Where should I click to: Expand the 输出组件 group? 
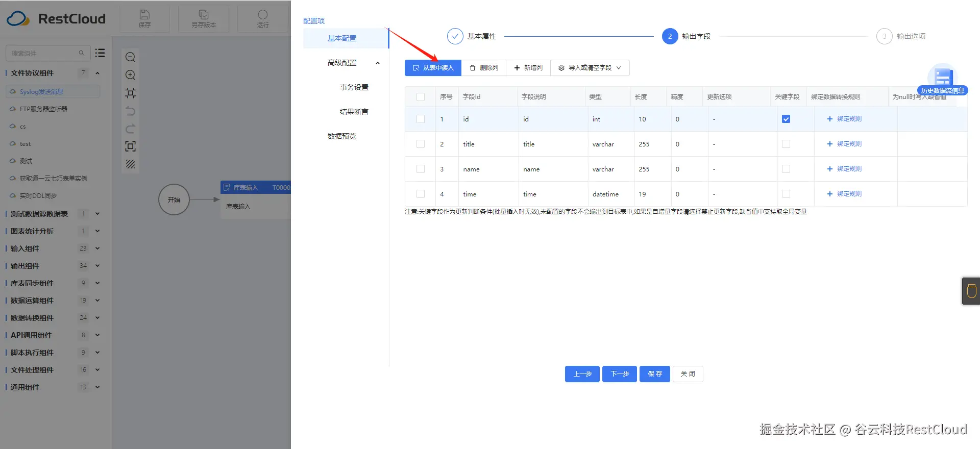click(x=97, y=266)
